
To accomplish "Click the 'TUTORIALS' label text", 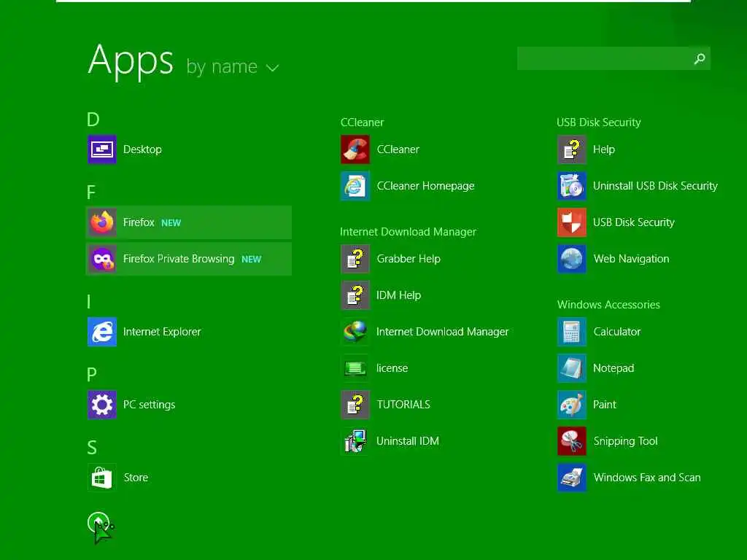I will coord(403,405).
